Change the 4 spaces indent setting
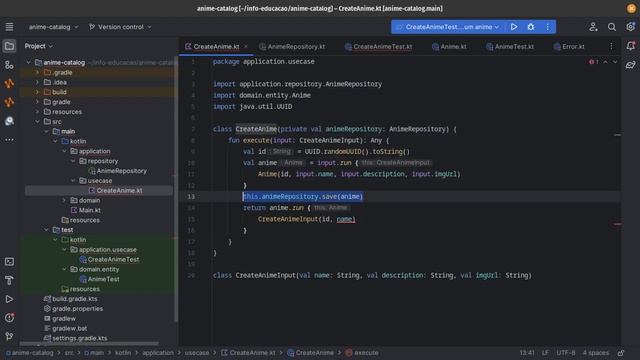The width and height of the screenshot is (640, 360). [596, 353]
